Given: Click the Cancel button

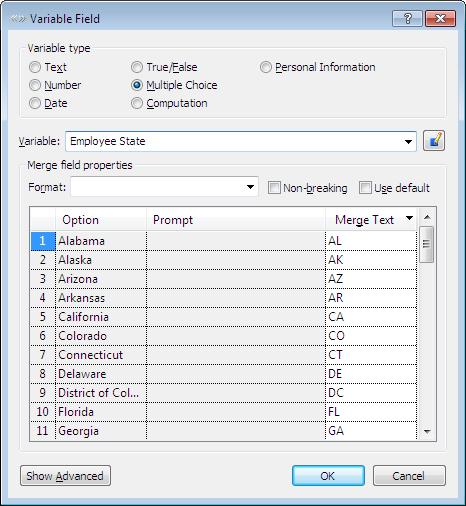Looking at the screenshot, I should click(x=409, y=476).
